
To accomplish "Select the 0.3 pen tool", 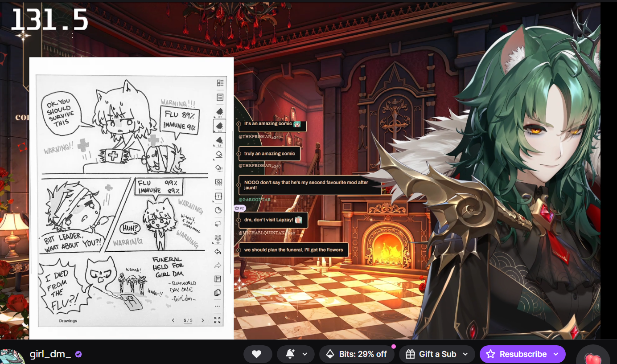I will click(x=219, y=127).
